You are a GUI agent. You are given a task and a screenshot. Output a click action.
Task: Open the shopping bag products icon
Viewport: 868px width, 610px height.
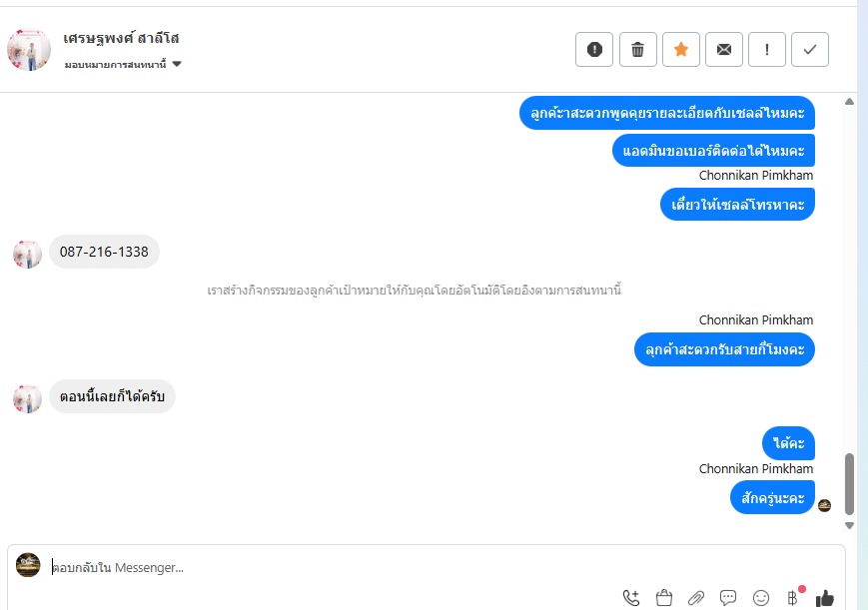pos(663,598)
